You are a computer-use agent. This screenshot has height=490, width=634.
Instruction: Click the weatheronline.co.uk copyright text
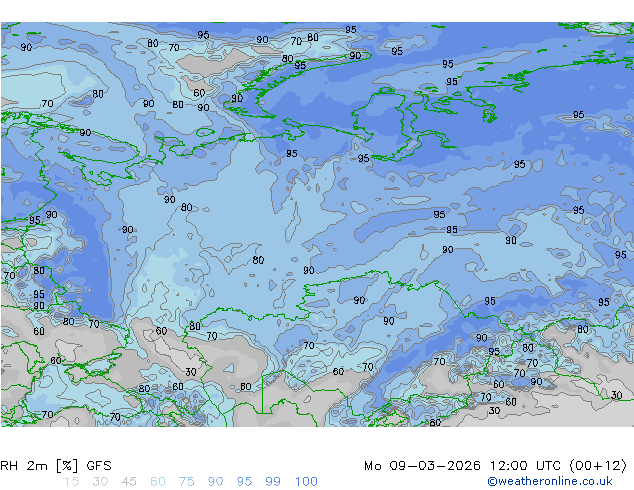(x=550, y=481)
